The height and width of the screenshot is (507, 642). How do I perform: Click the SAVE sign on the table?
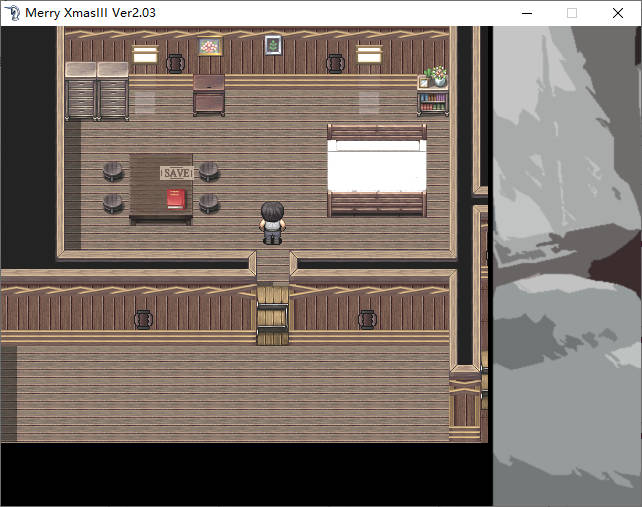(176, 173)
